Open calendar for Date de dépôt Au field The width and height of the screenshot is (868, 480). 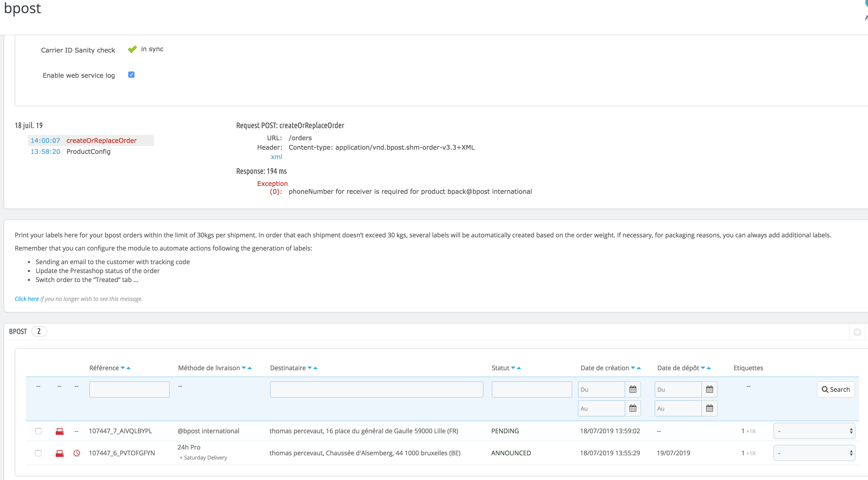click(709, 408)
